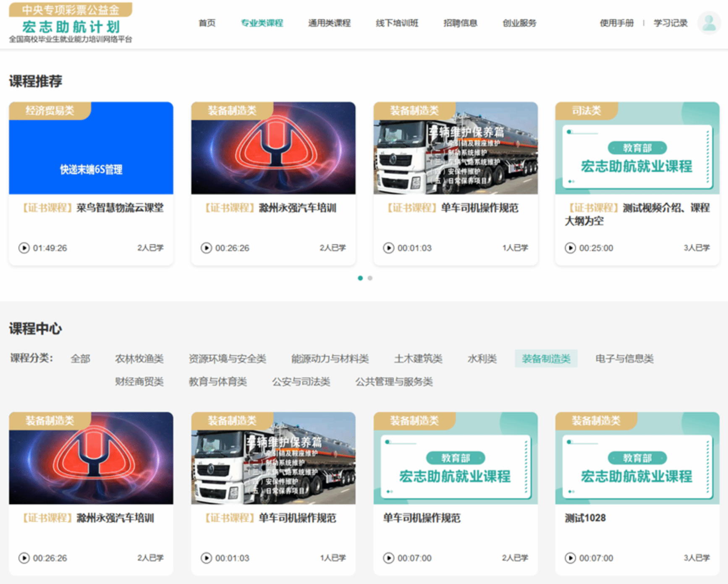The height and width of the screenshot is (584, 728).
Task: Open recommended 滁州永强汽车培训 course title
Action: [x=297, y=208]
